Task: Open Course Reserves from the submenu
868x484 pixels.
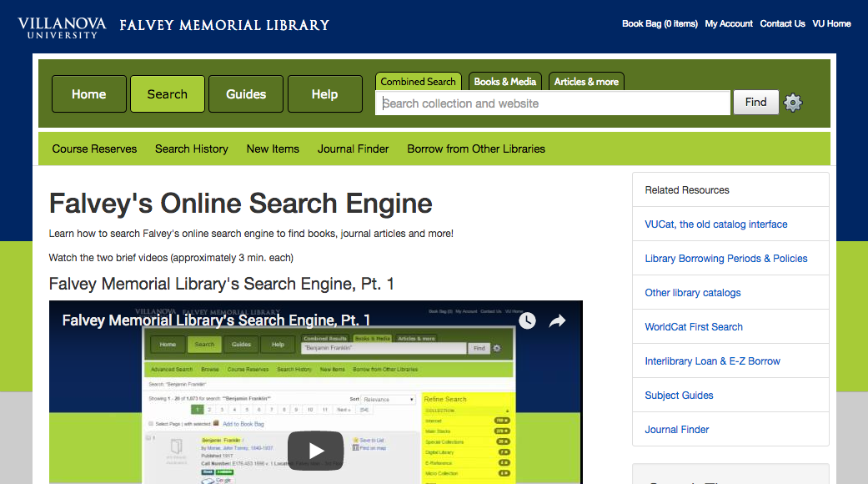Action: 94,149
